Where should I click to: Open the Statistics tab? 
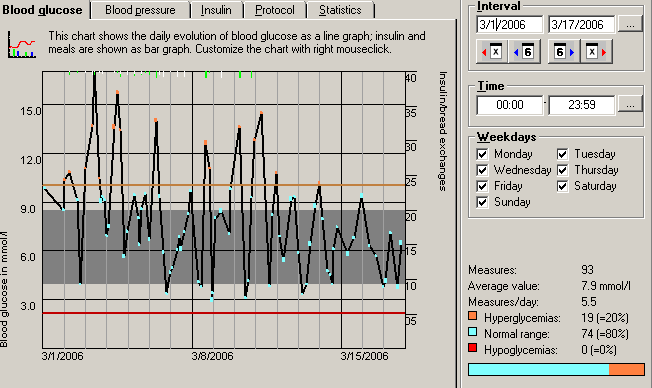click(x=340, y=10)
